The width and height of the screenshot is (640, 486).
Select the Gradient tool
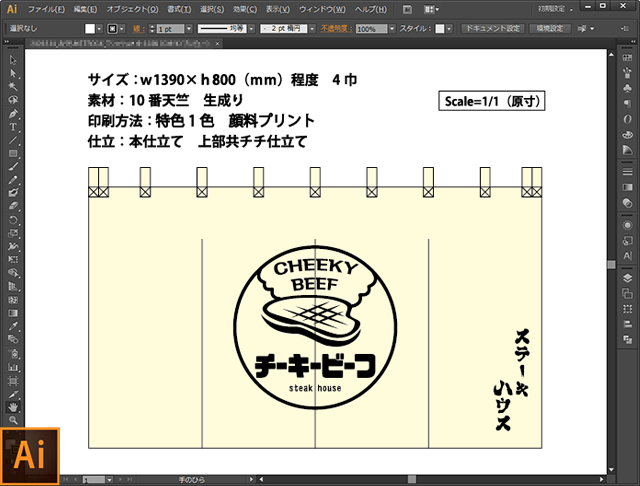(13, 313)
